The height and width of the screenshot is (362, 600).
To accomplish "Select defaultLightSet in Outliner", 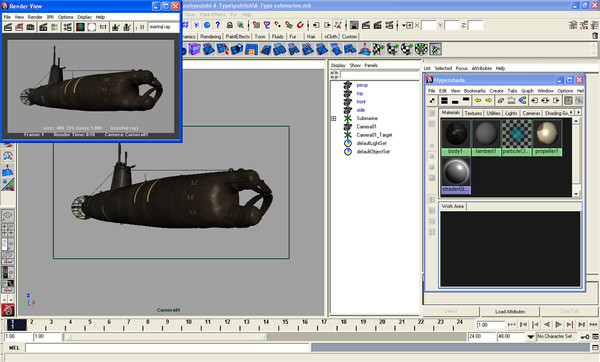I will click(371, 143).
